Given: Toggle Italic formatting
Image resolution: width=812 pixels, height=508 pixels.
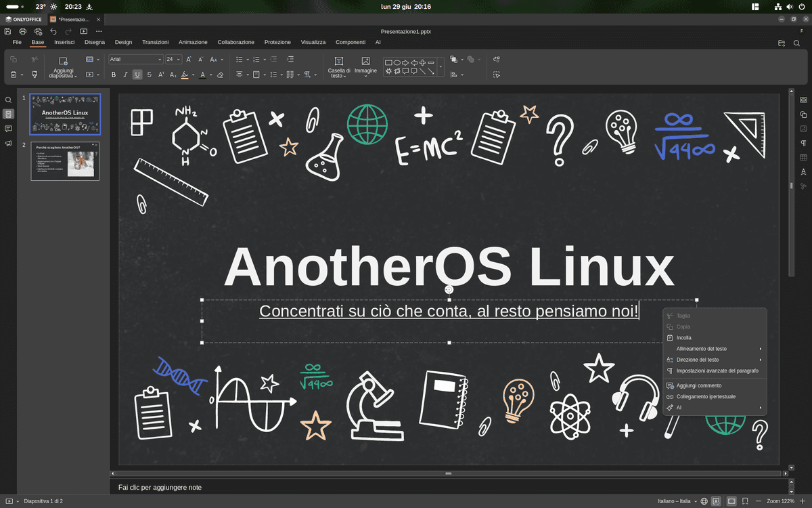Looking at the screenshot, I should tap(125, 75).
